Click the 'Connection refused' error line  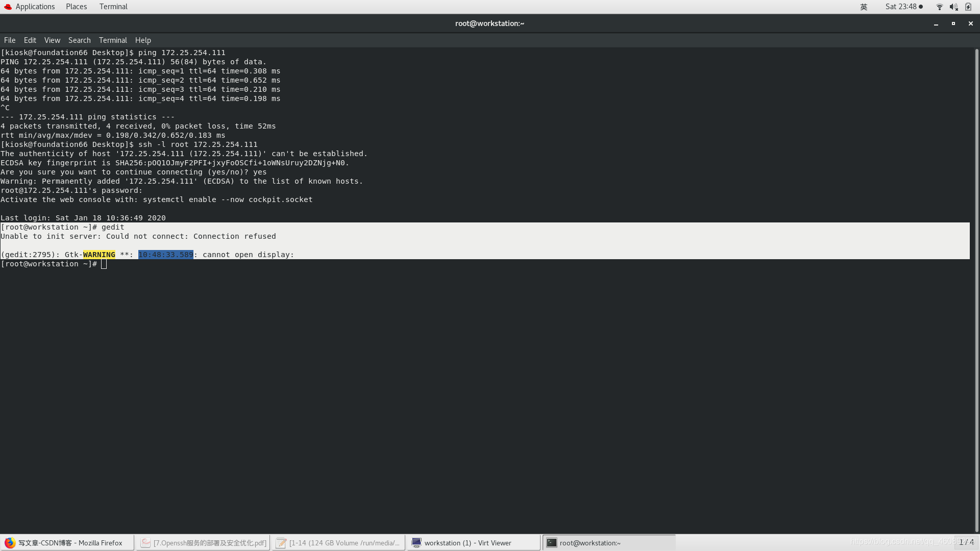click(138, 236)
